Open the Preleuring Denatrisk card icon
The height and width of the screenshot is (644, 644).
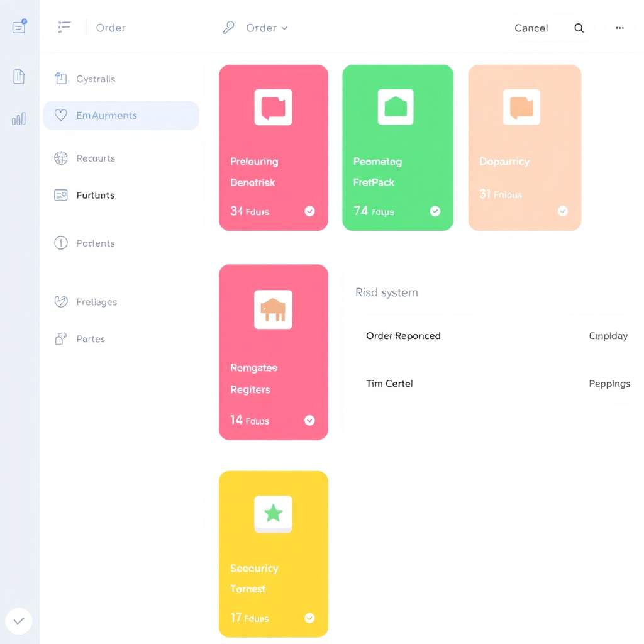click(x=273, y=107)
